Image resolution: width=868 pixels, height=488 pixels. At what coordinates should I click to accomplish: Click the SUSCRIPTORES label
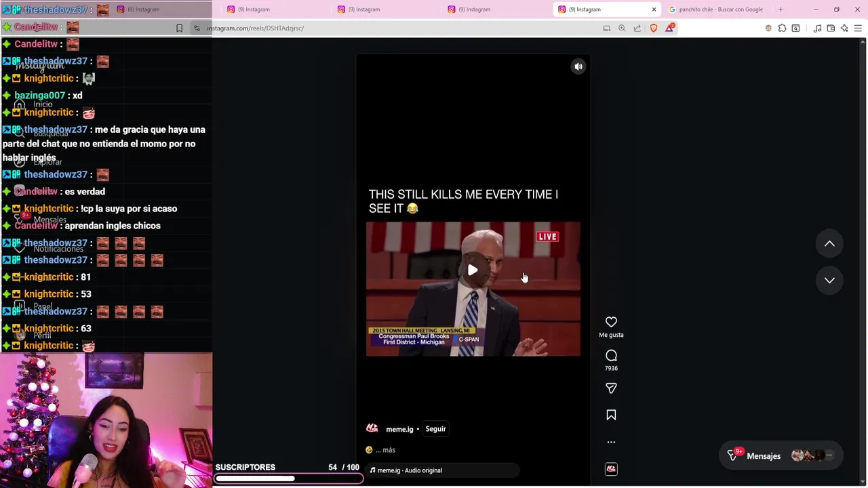pos(245,467)
